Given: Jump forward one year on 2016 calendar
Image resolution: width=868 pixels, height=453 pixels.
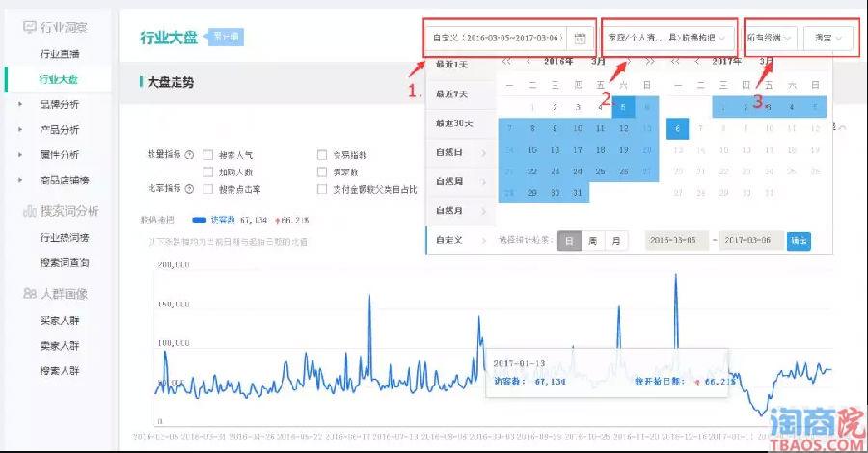Looking at the screenshot, I should tap(650, 61).
